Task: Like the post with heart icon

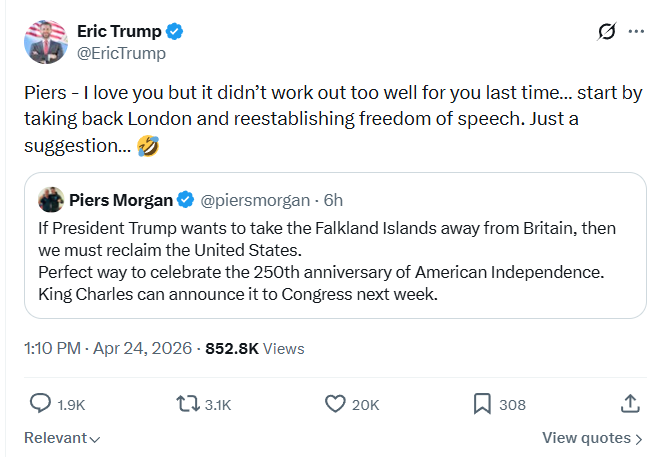Action: (335, 404)
